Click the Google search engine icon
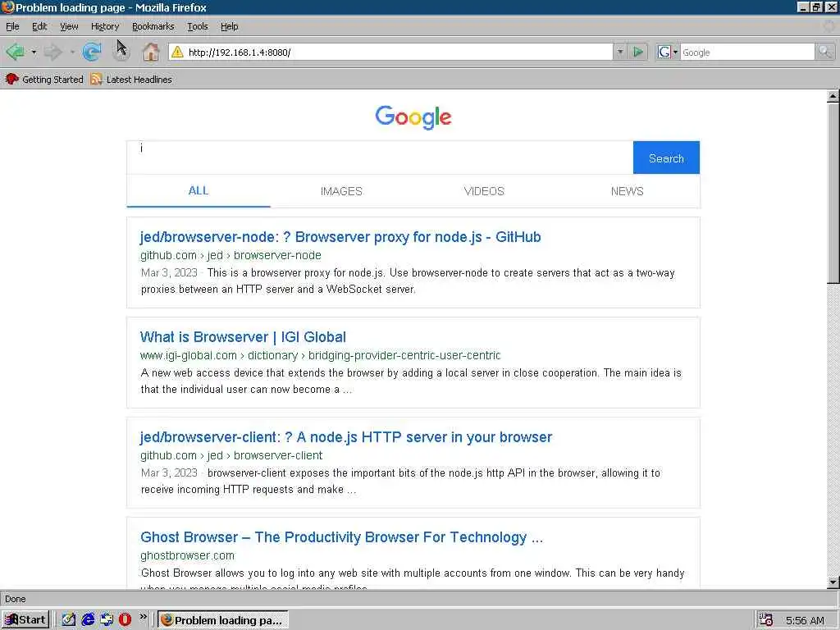Viewport: 840px width, 630px height. [663, 52]
